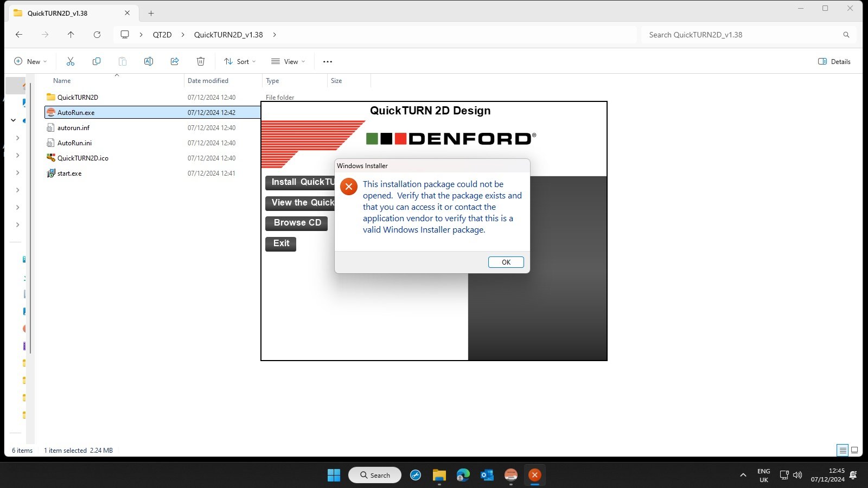Click the Browse CD button
Screen dimensions: 868x488
click(297, 223)
